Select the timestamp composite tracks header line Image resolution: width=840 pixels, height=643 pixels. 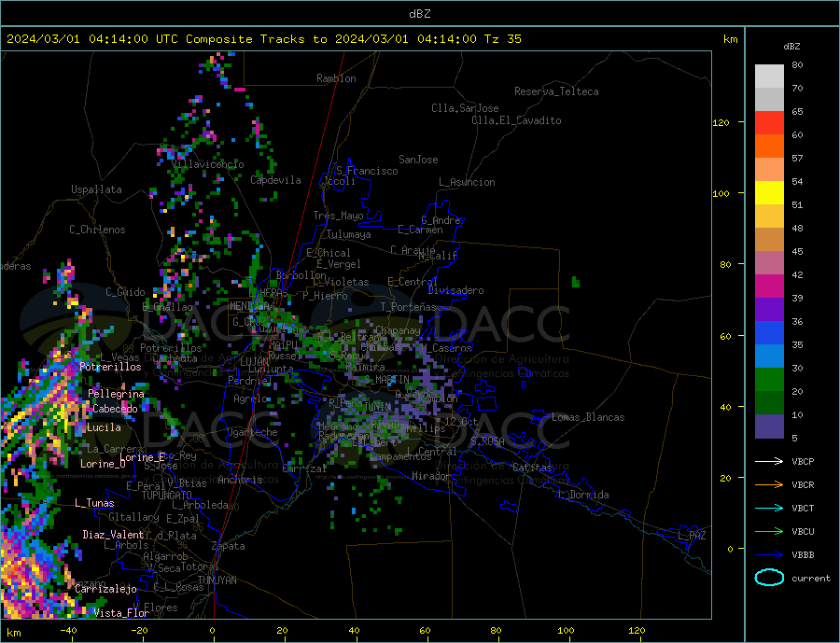click(263, 39)
